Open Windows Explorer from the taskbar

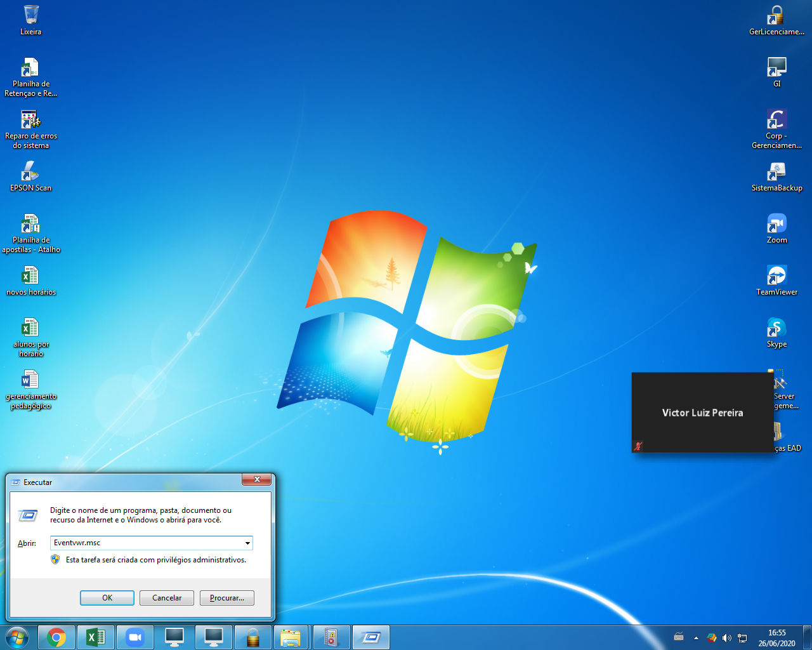click(x=291, y=637)
